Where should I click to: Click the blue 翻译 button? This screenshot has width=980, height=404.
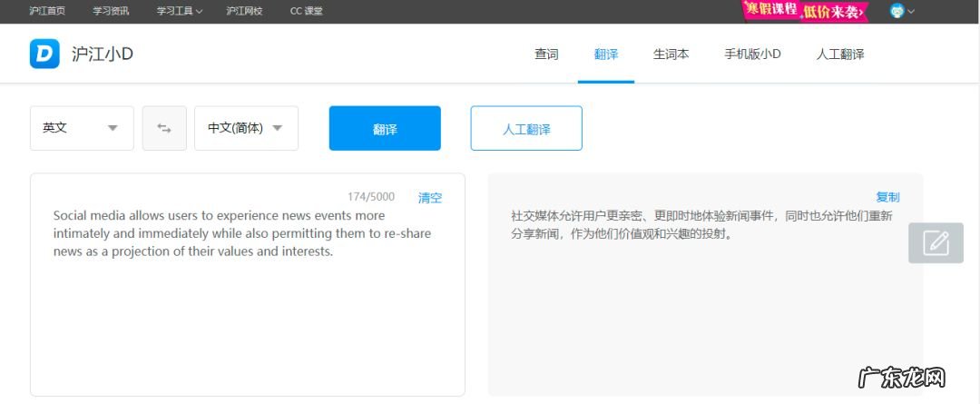[x=385, y=128]
